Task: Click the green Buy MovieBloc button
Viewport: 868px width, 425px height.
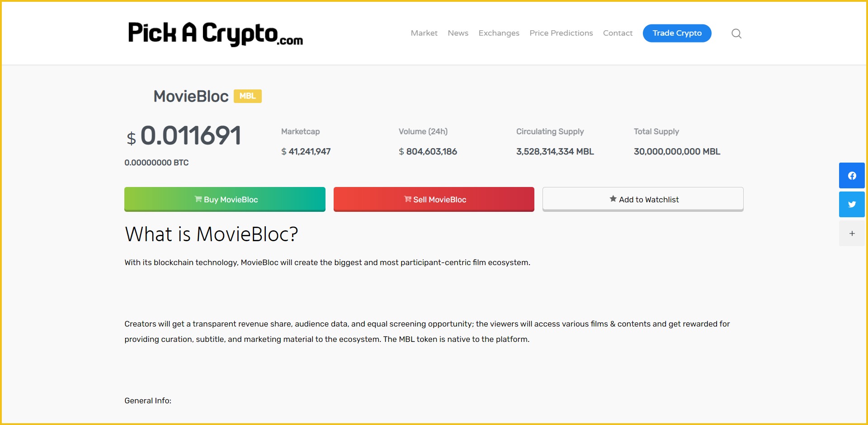Action: (x=225, y=199)
